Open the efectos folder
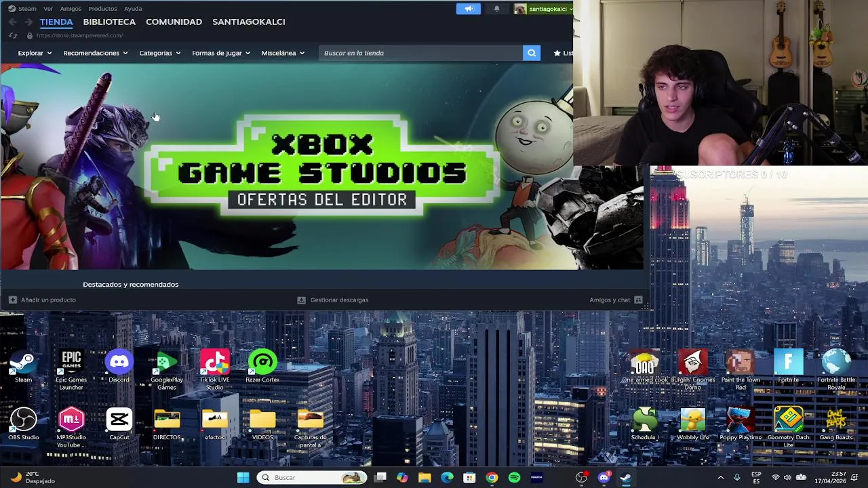This screenshot has height=488, width=868. coord(215,424)
